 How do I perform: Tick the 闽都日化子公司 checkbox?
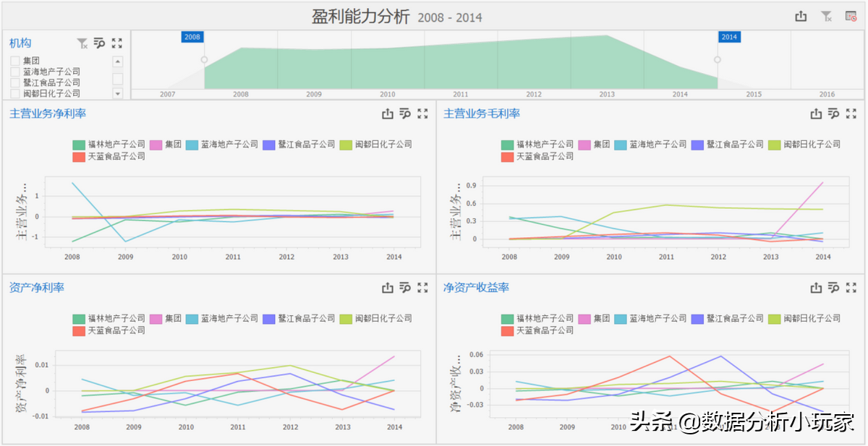[15, 93]
